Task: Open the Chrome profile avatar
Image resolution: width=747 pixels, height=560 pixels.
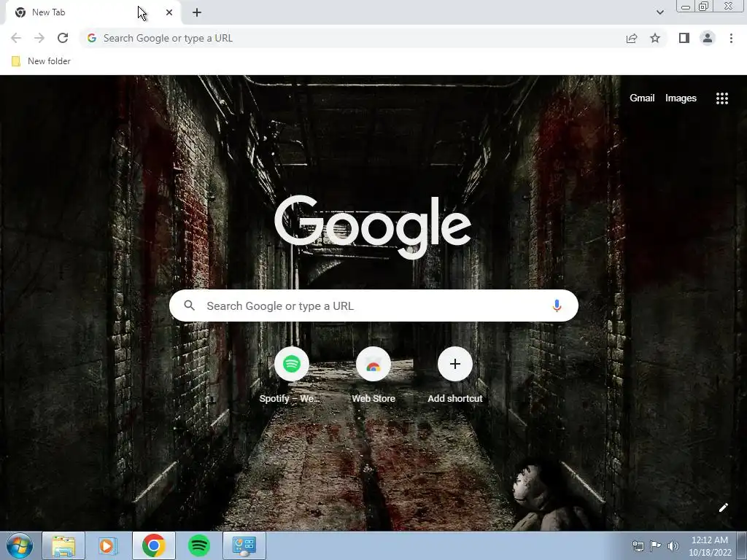Action: coord(708,38)
